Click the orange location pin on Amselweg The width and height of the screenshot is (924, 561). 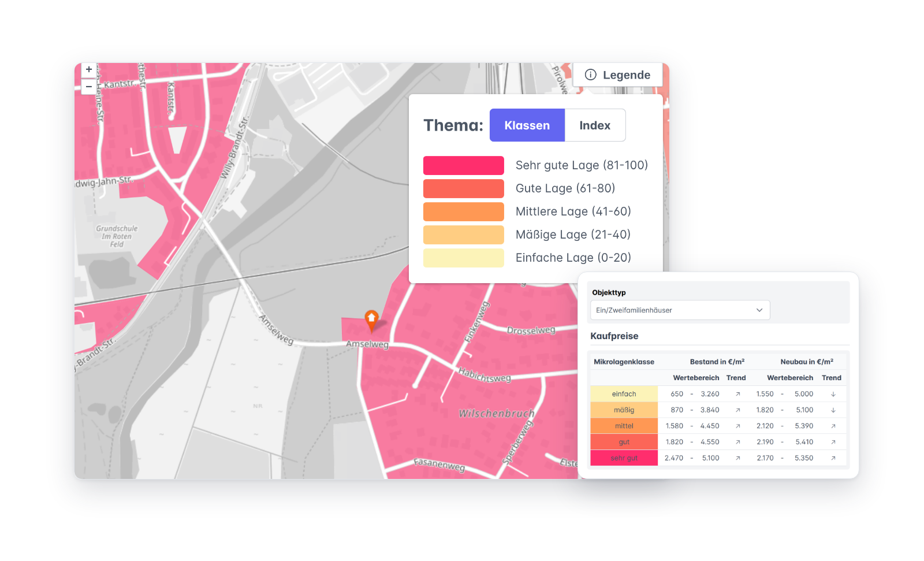coord(371,320)
